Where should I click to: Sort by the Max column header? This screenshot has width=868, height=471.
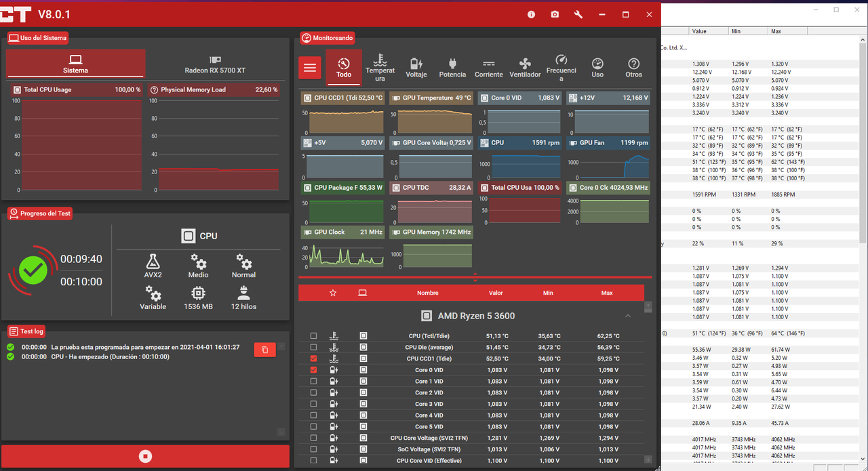pyautogui.click(x=607, y=293)
